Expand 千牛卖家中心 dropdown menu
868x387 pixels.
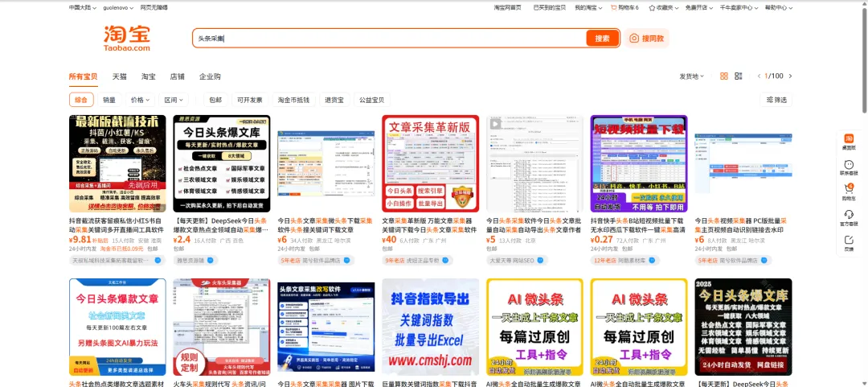click(739, 8)
